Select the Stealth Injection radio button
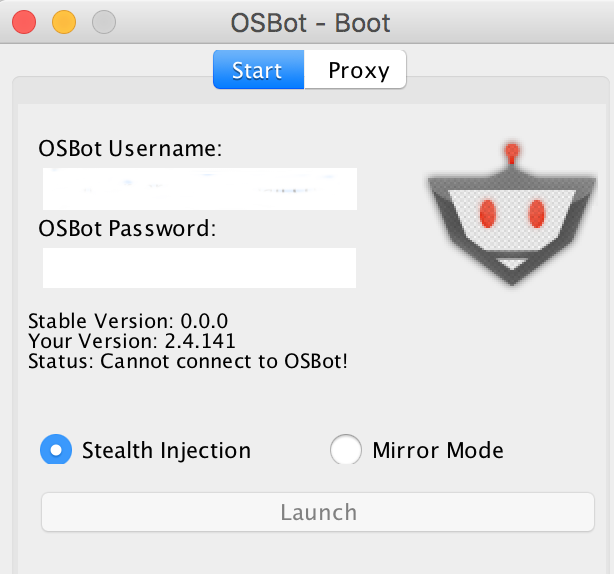Screen dimensions: 614x574 coord(56,450)
